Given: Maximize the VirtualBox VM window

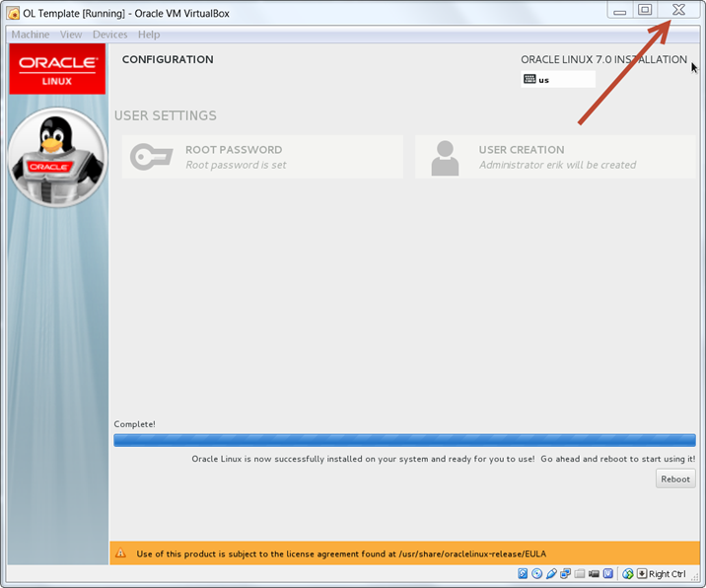Looking at the screenshot, I should tap(645, 10).
